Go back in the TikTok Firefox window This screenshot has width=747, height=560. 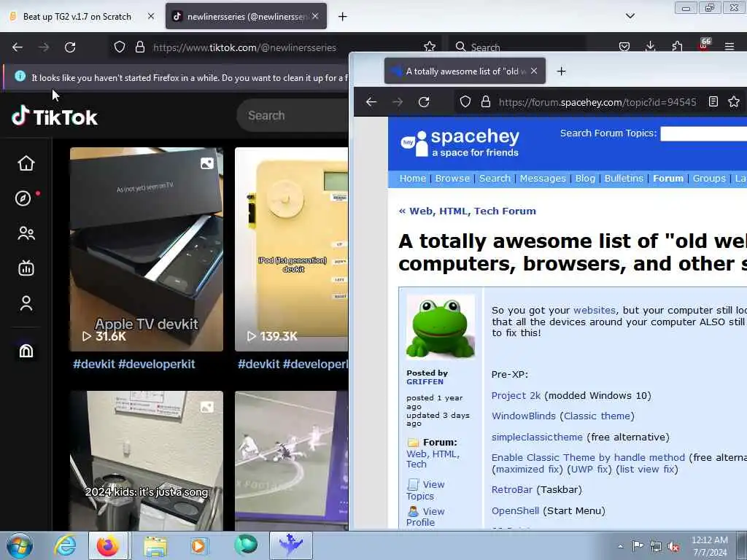click(18, 47)
